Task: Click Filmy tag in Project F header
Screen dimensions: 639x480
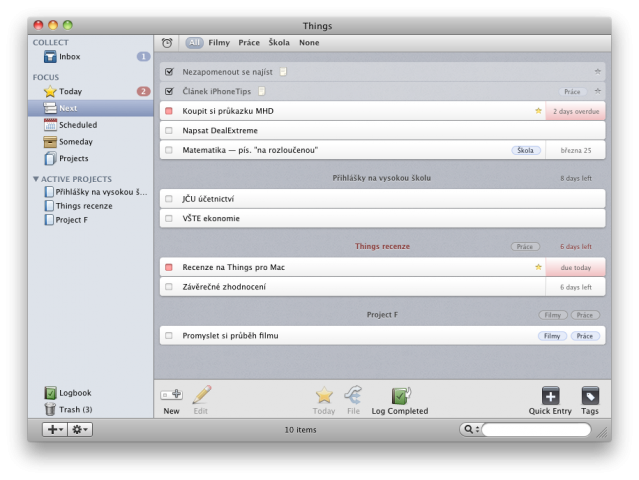Action: 553,315
